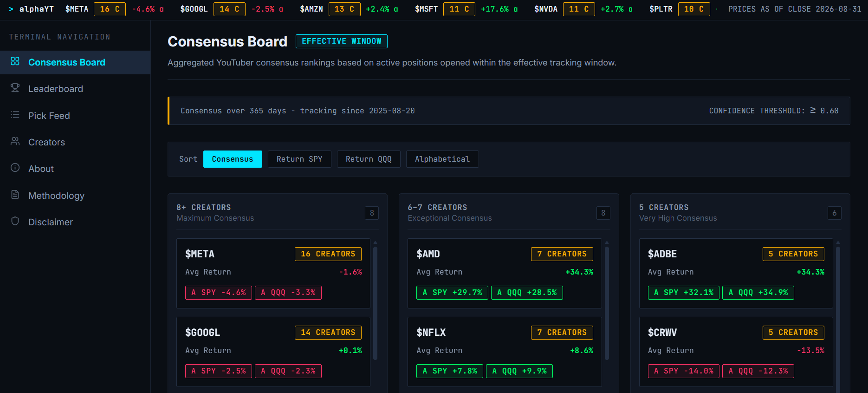
Task: Click the SPY -14.0% chip on $CRWV card
Action: pyautogui.click(x=684, y=371)
